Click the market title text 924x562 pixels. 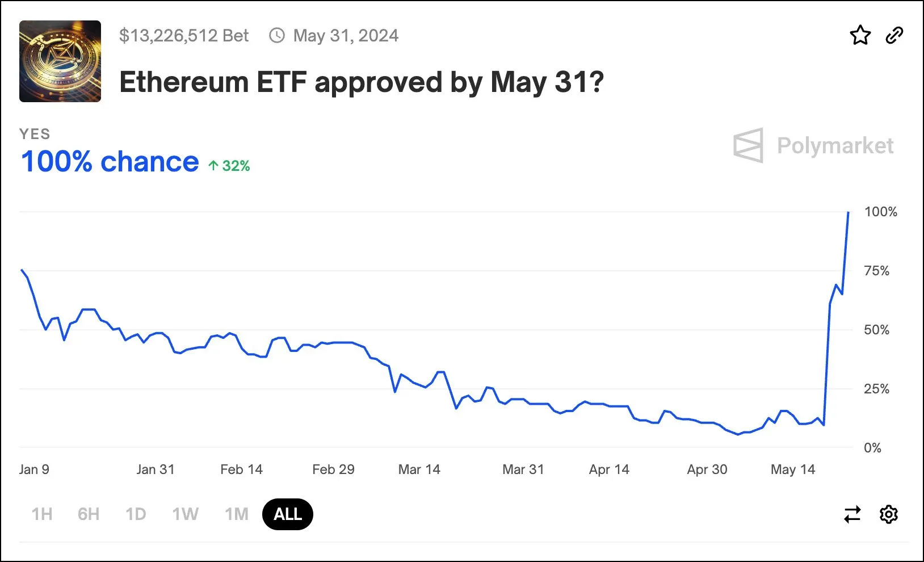[362, 82]
